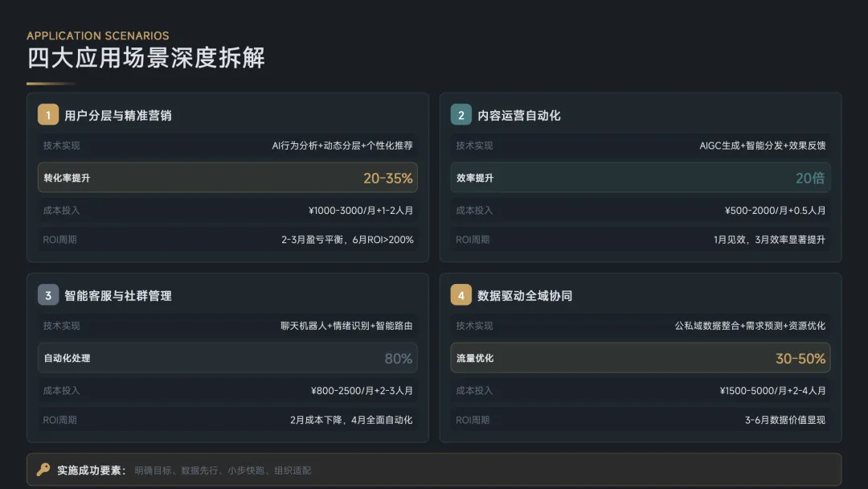Viewport: 868px width, 489px height.
Task: Click the gray number 3 badge
Action: [48, 295]
